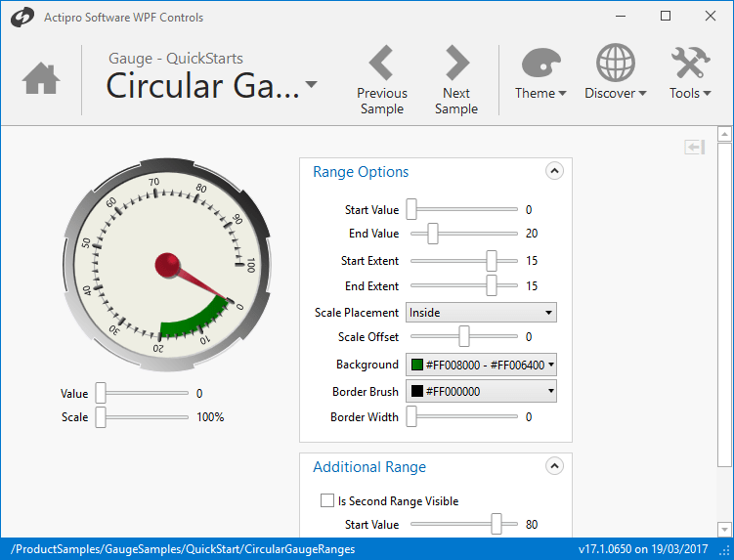The height and width of the screenshot is (560, 734).
Task: Maximize the Actipro window
Action: pyautogui.click(x=666, y=16)
